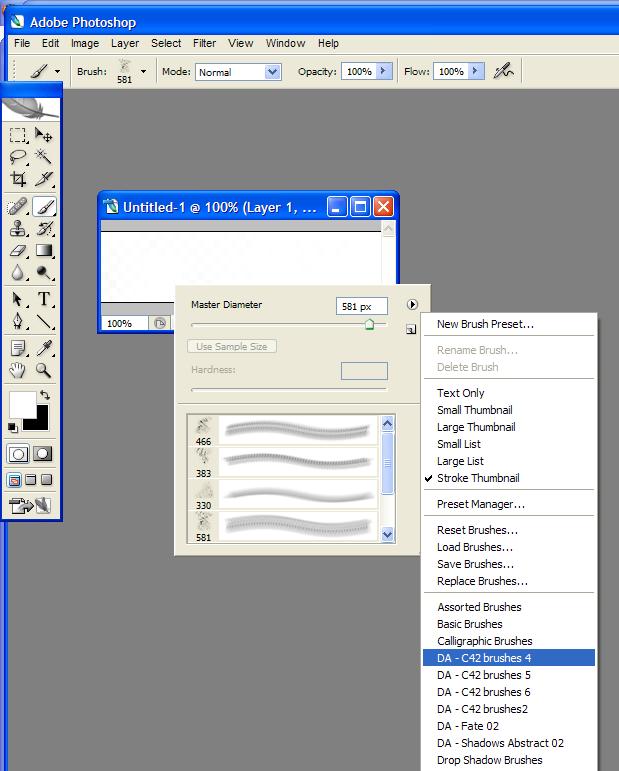Expand the Opacity slider arrow
The width and height of the screenshot is (619, 771).
384,72
